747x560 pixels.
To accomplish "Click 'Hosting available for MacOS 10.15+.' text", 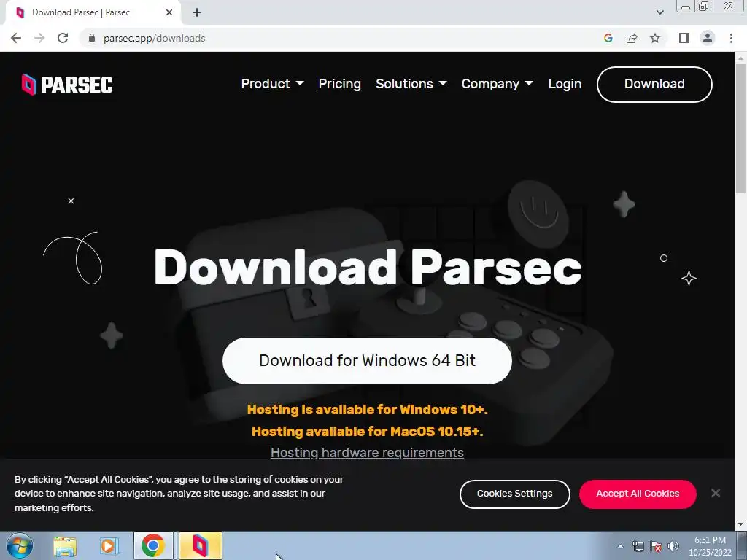I will (x=368, y=432).
